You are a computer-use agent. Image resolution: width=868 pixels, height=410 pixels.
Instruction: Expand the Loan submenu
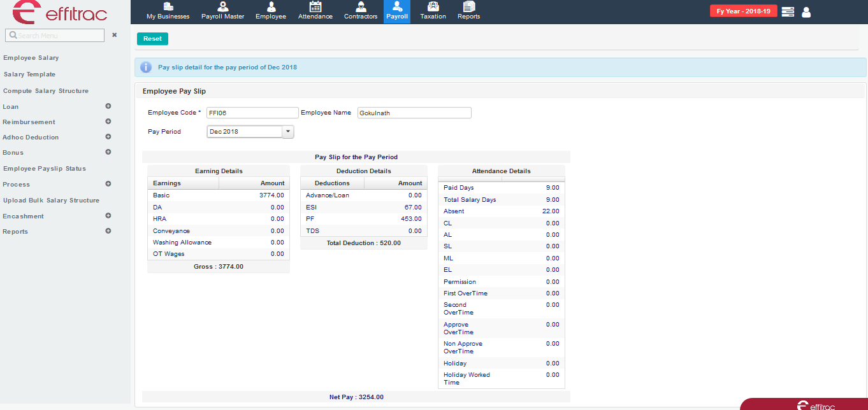coord(108,106)
